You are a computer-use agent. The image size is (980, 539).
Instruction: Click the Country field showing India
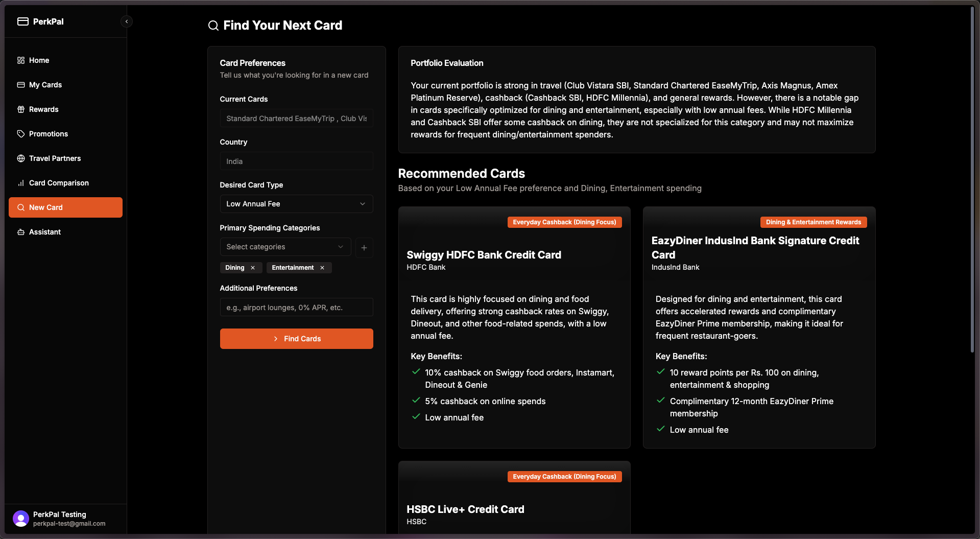tap(296, 161)
